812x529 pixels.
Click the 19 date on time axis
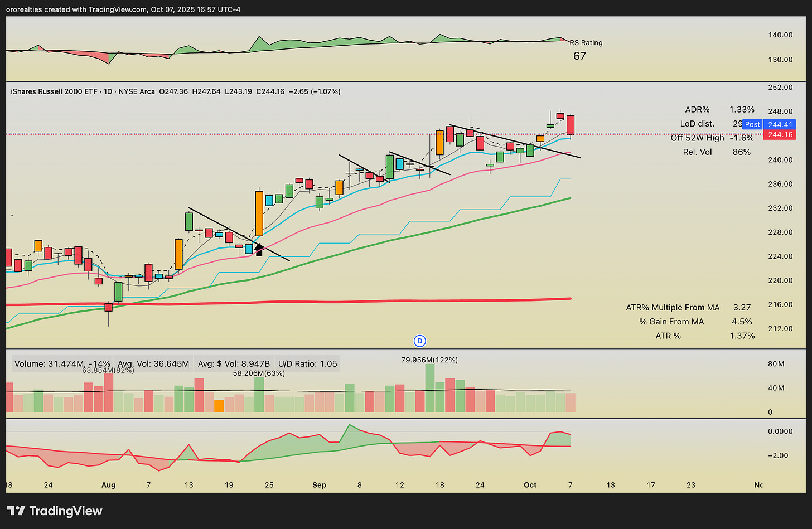click(x=229, y=485)
